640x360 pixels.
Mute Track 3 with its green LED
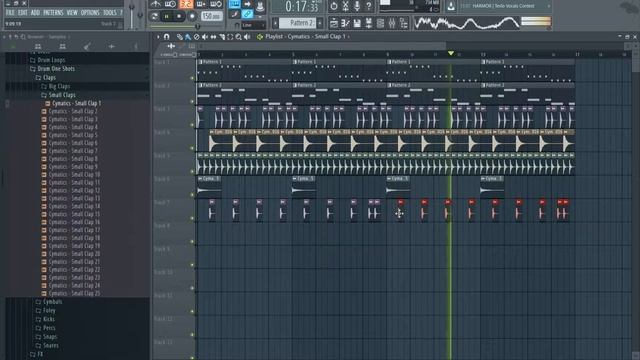coord(192,125)
